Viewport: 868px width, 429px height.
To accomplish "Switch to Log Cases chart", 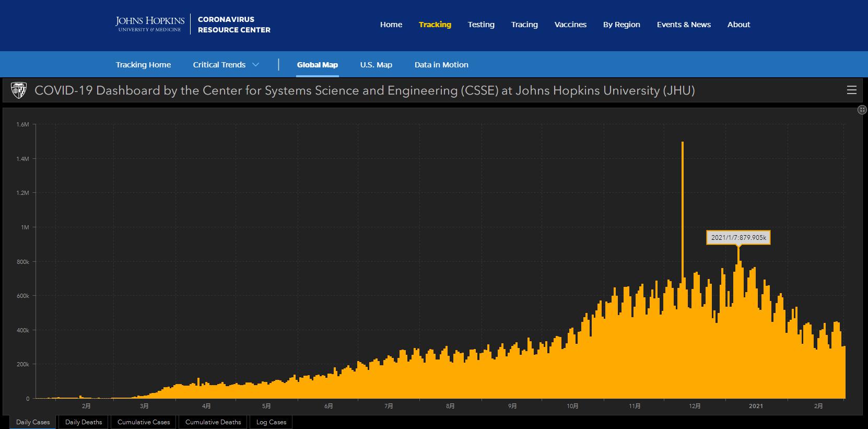I will (x=271, y=422).
